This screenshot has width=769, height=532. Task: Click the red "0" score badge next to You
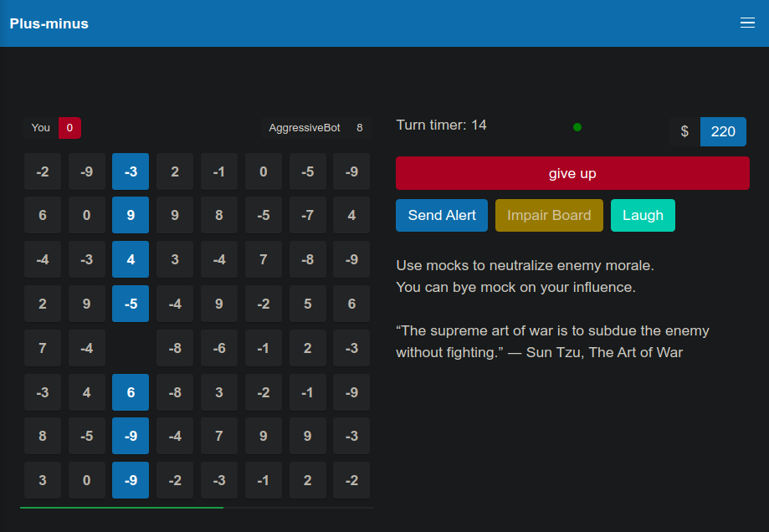[69, 128]
